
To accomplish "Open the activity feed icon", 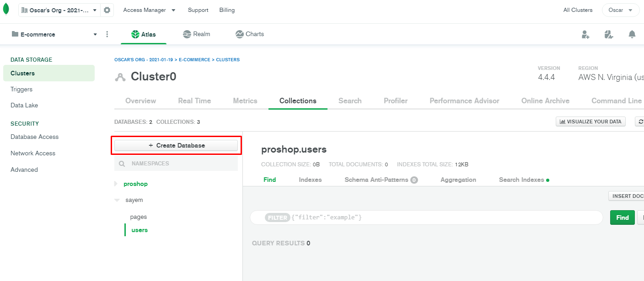I will pyautogui.click(x=609, y=34).
